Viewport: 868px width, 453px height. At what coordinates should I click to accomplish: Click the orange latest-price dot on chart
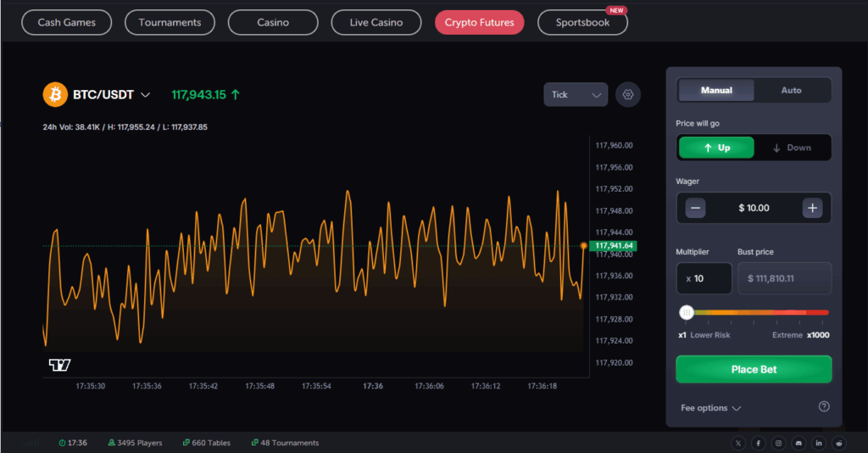583,246
